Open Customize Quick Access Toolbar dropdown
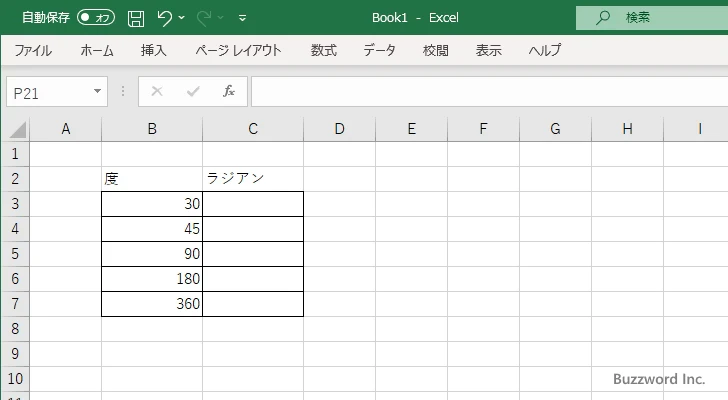 click(x=242, y=18)
